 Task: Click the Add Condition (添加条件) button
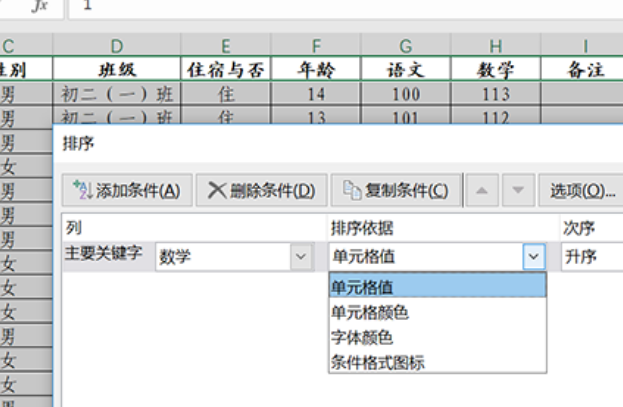127,190
